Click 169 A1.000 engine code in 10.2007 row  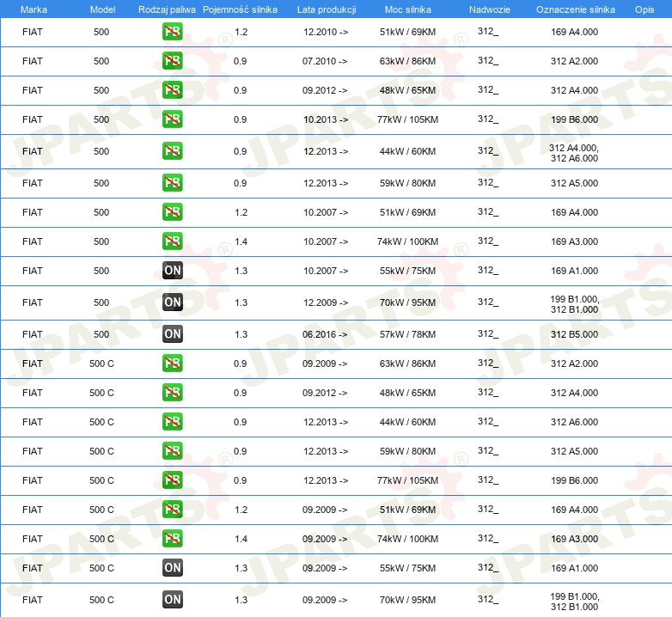574,271
